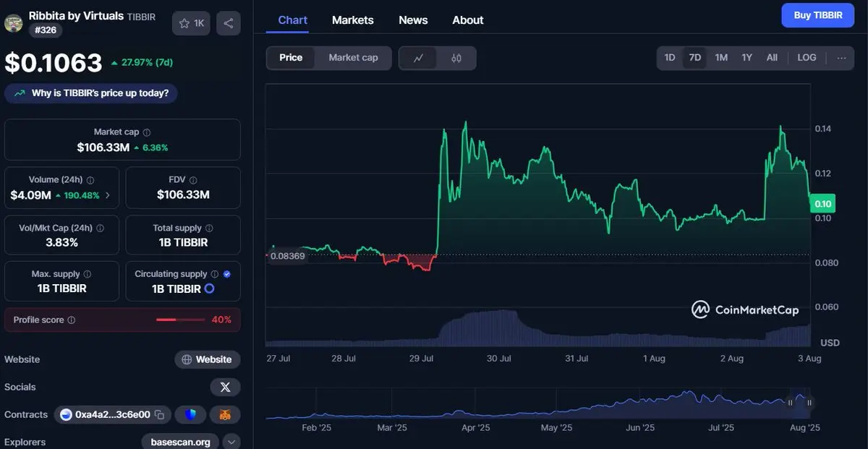The width and height of the screenshot is (868, 449).
Task: Click the 0.08369 baseline price label
Action: 286,255
